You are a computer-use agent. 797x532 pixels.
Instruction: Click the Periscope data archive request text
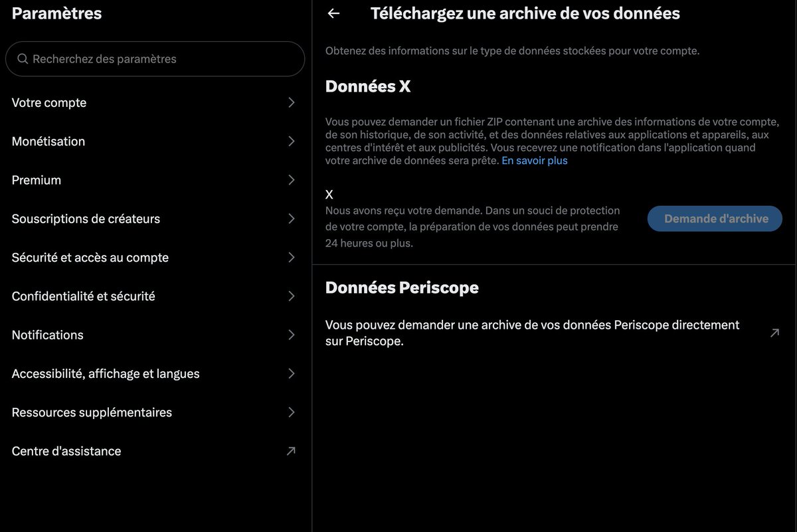coord(532,333)
